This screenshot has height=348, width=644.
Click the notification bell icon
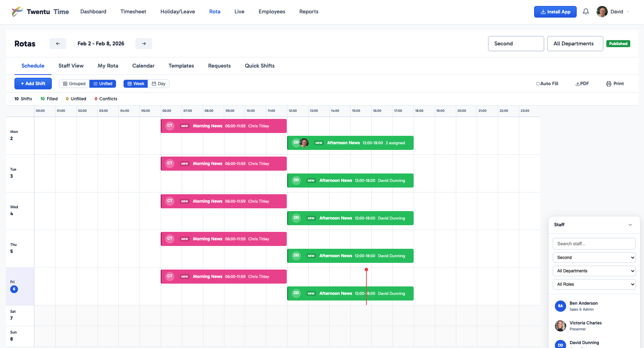[x=586, y=12]
